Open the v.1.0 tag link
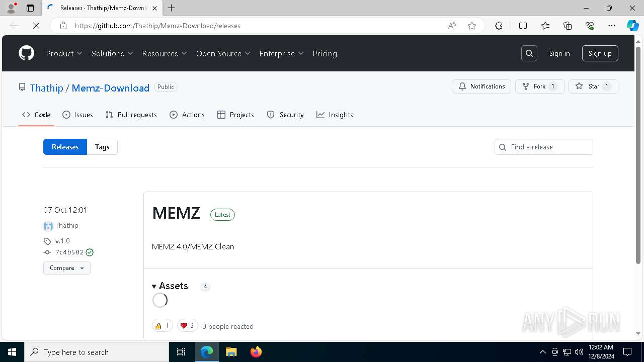 tap(62, 241)
